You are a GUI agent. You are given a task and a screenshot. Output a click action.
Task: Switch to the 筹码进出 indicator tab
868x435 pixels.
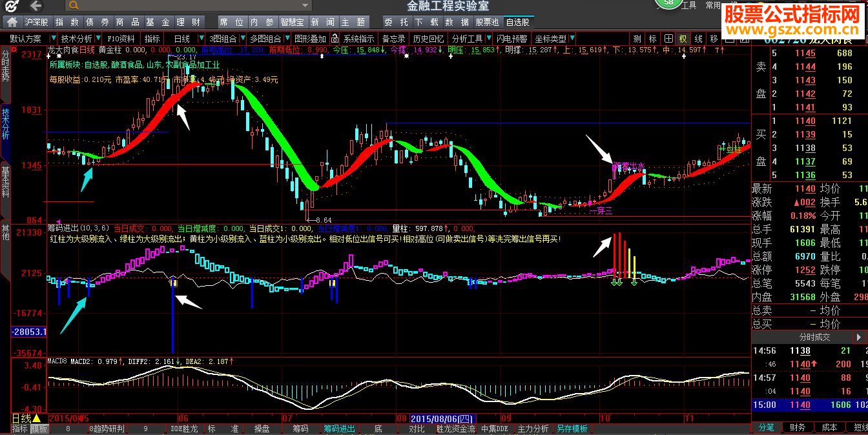pos(340,429)
